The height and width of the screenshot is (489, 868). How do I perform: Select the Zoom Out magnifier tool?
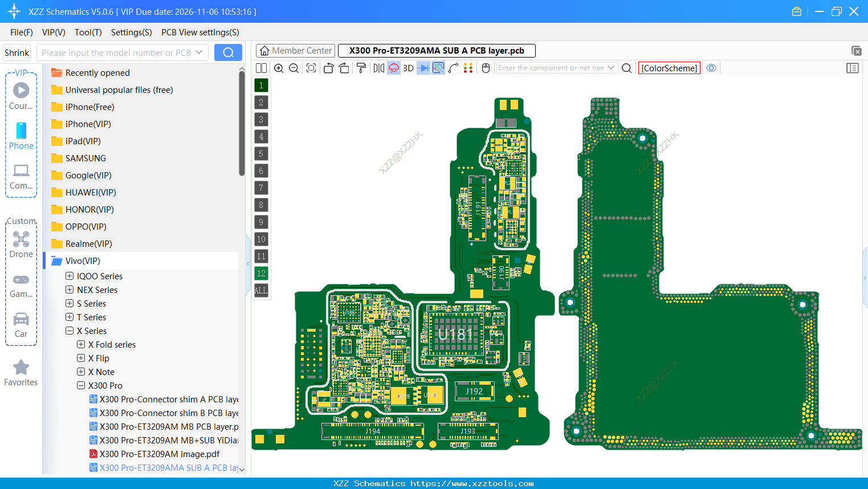(x=293, y=68)
